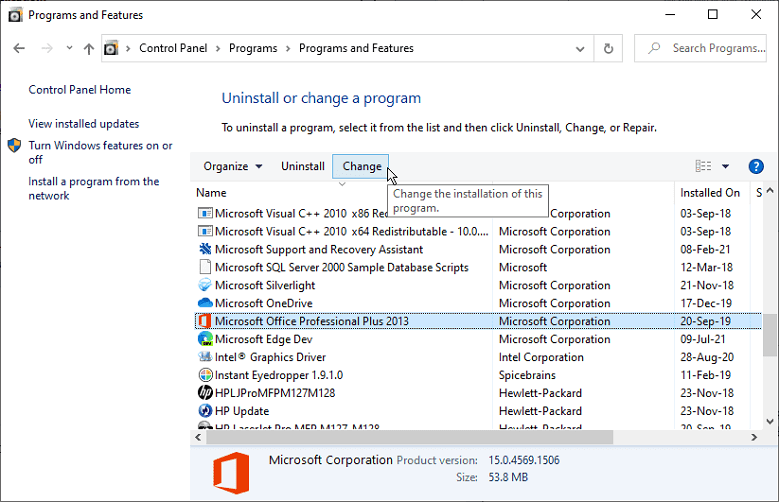Viewport: 779px width, 502px height.
Task: Click Programs and Features breadcrumb
Action: pos(356,48)
